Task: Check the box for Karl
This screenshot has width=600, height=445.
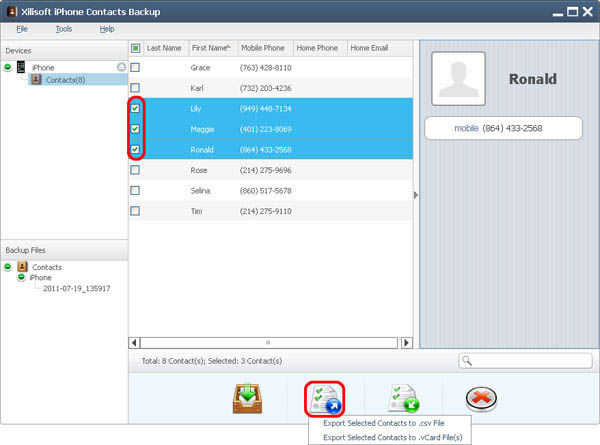Action: point(135,88)
